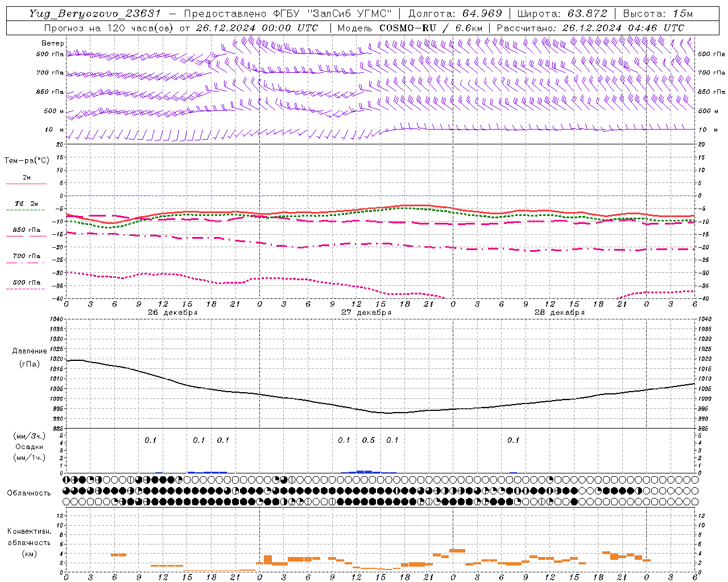Click the Широта: 63.872 header field
This screenshot has width=728, height=582.
(x=562, y=14)
